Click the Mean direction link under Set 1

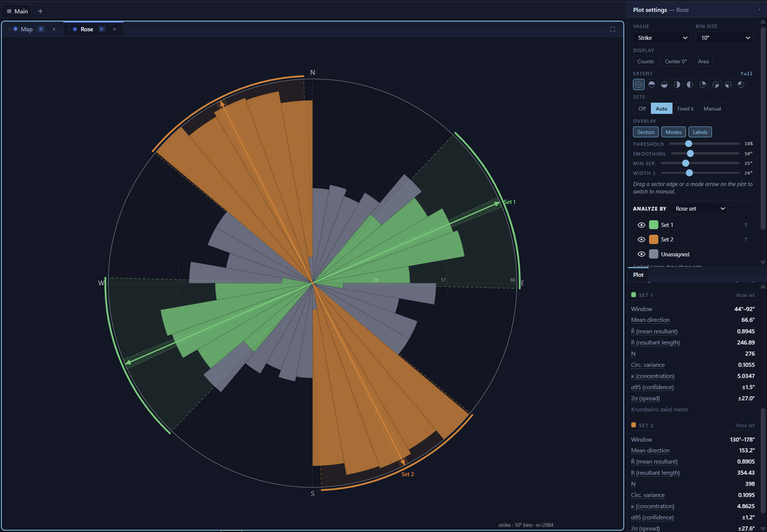tap(650, 320)
